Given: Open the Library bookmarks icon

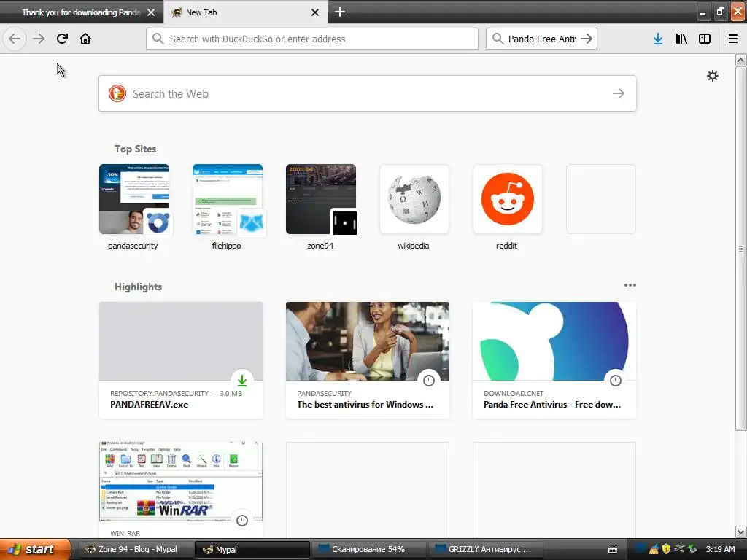Looking at the screenshot, I should pos(681,39).
